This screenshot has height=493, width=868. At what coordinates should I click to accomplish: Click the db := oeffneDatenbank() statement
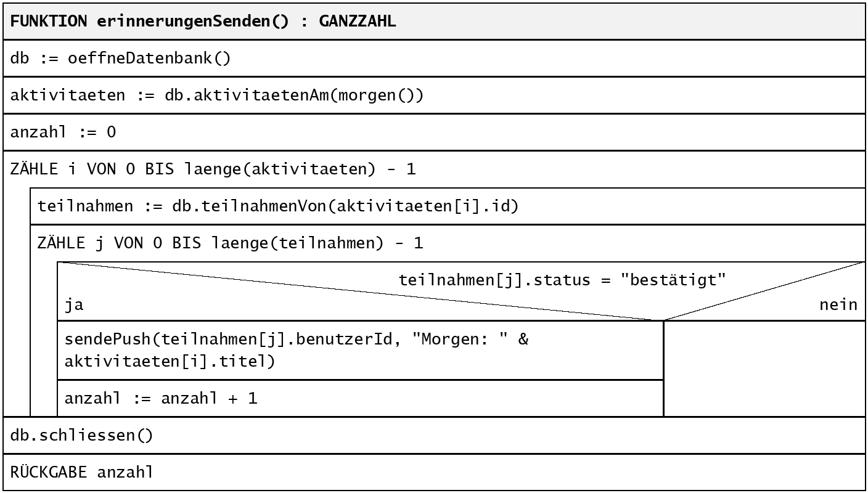[x=434, y=59]
